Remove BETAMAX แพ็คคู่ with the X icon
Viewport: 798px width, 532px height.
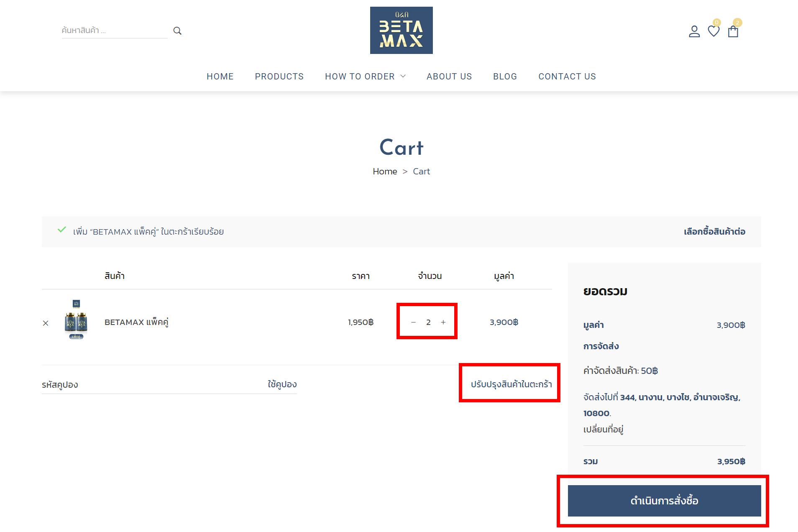tap(46, 323)
